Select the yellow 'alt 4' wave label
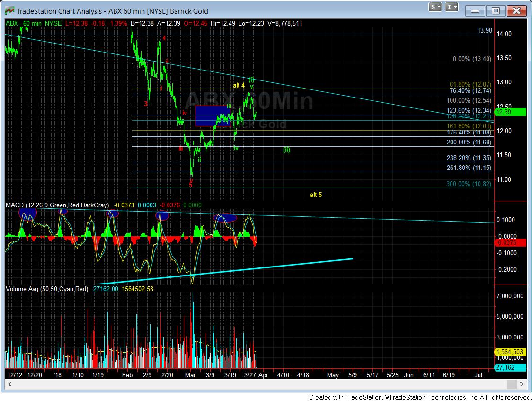The image size is (532, 401). 239,86
